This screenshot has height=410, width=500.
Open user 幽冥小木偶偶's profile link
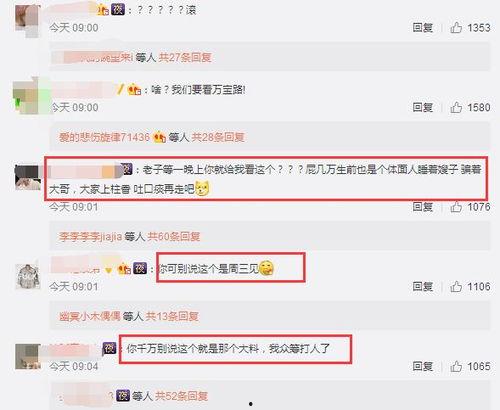[90, 316]
